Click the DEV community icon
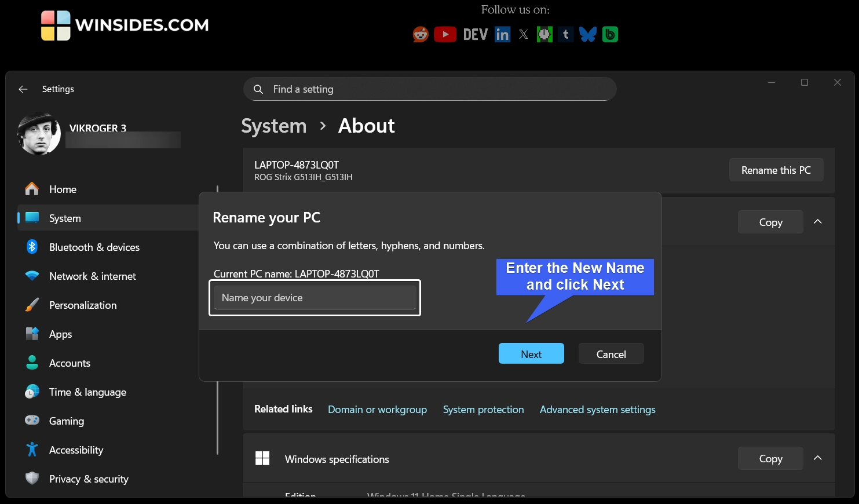 pos(475,34)
